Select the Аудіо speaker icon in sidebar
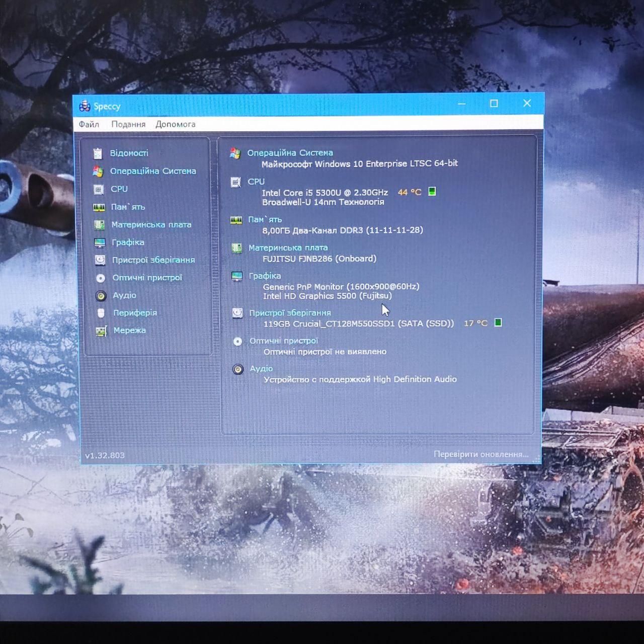644x644 pixels. point(101,295)
